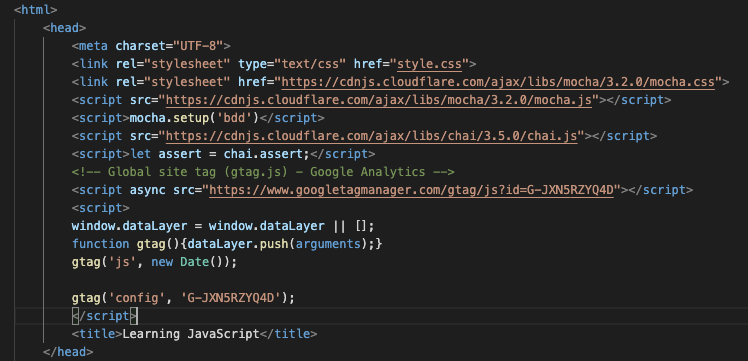The width and height of the screenshot is (748, 361).
Task: Click the opening html tag
Action: coord(36,10)
